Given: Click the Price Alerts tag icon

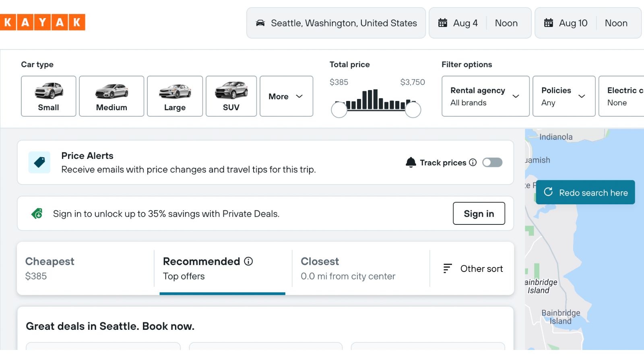Looking at the screenshot, I should coord(39,162).
